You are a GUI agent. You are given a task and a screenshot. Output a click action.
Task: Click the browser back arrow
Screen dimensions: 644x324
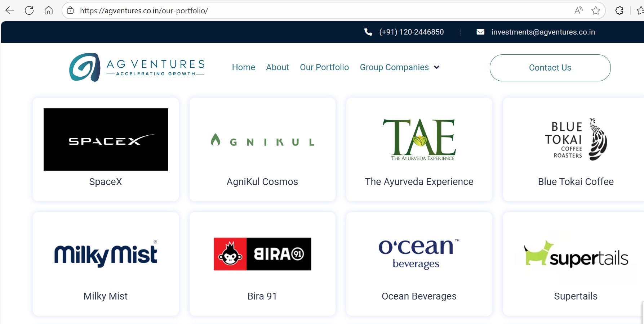coord(10,10)
